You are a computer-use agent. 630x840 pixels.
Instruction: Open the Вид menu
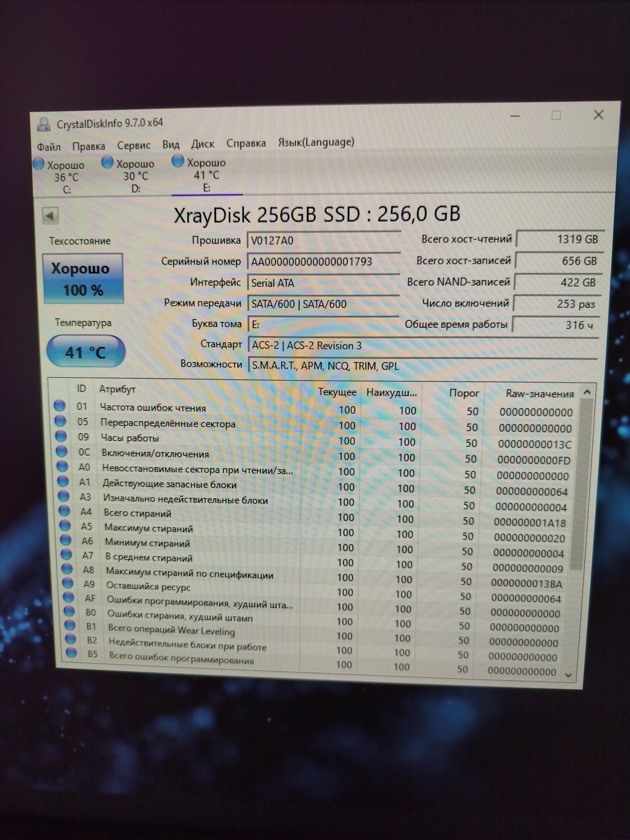tap(171, 144)
